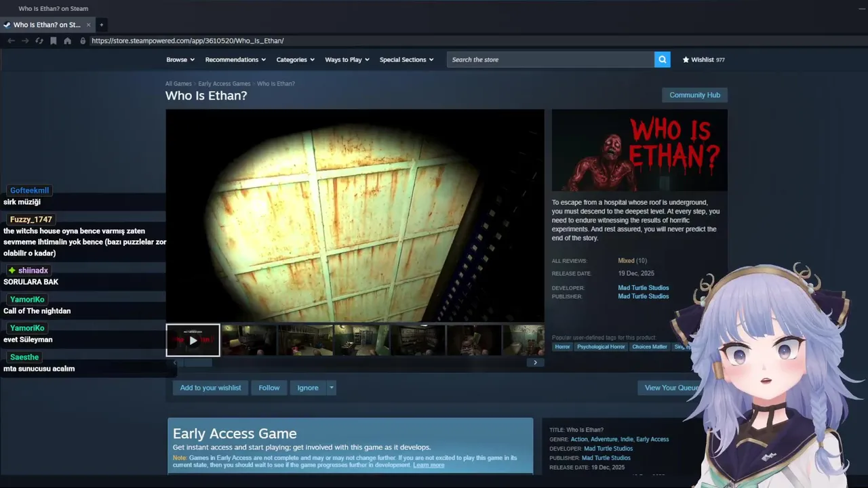
Task: Open the sixth screenshot thumbnail
Action: point(474,340)
